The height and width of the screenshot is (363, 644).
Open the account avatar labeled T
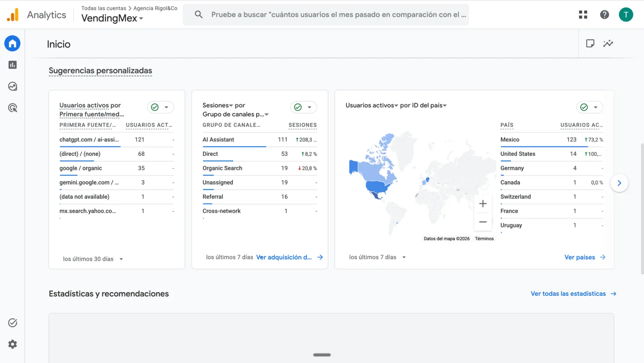pos(626,15)
